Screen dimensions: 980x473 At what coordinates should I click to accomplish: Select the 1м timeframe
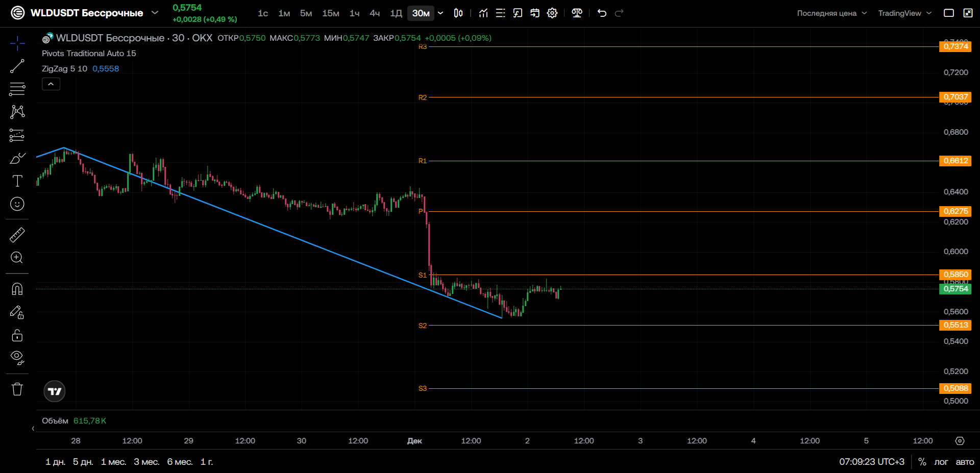284,13
